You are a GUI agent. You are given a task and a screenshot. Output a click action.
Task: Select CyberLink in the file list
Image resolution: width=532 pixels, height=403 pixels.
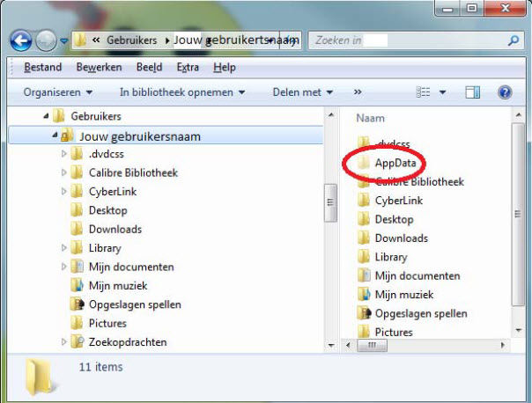399,201
